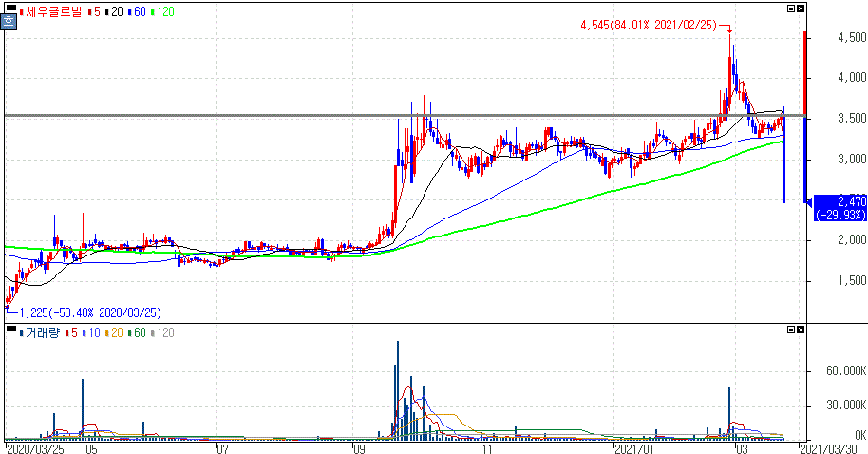
Task: Select the red 5-day moving average legend in price panel
Action: pyautogui.click(x=94, y=11)
